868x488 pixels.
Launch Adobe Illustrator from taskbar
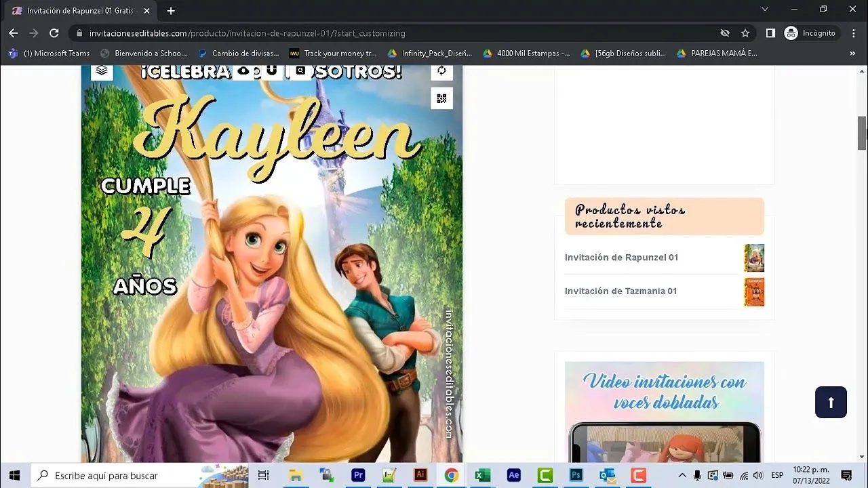click(420, 475)
